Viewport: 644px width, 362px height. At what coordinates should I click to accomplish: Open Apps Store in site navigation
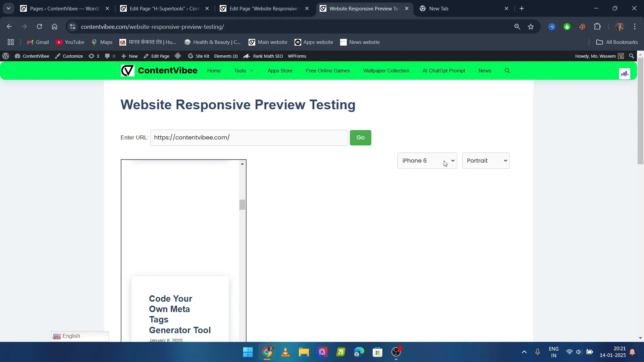click(x=280, y=71)
